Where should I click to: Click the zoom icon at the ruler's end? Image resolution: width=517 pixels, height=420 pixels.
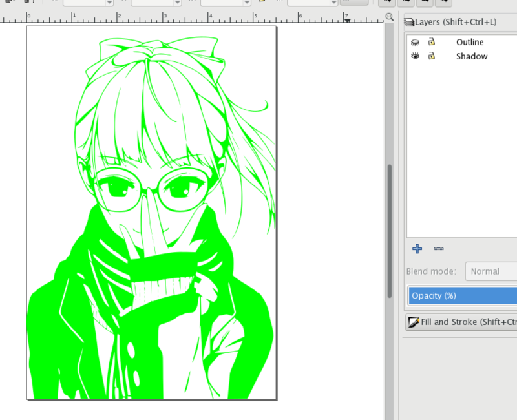[x=390, y=17]
